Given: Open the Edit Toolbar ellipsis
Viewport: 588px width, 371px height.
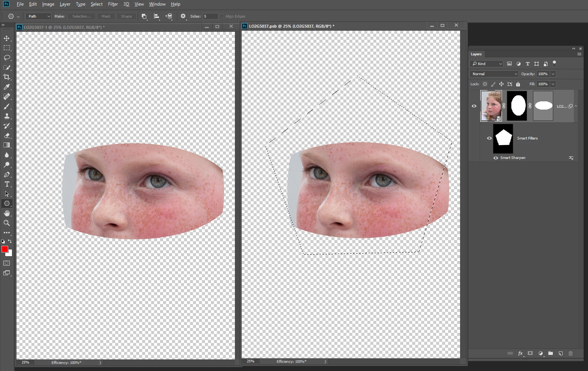Looking at the screenshot, I should [7, 233].
